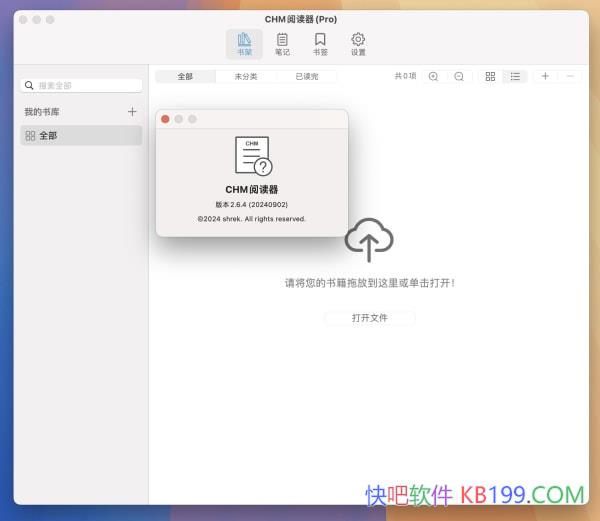Click the minus remove book button
The width and height of the screenshot is (600, 521).
(570, 76)
